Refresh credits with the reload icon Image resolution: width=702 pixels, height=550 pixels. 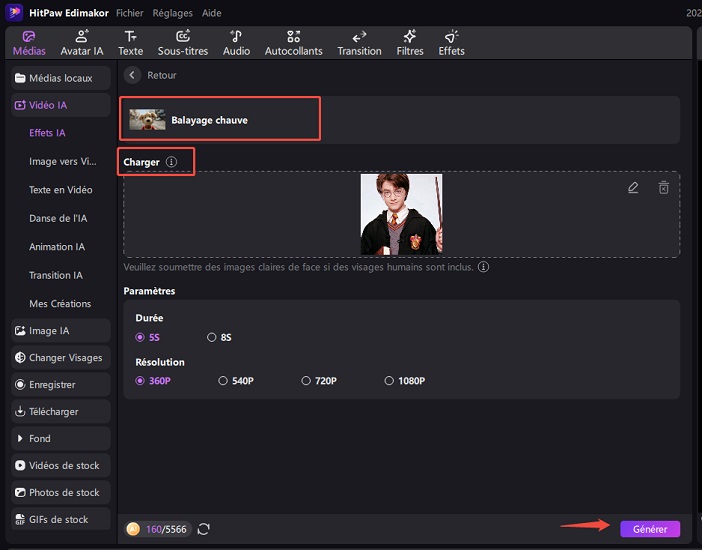click(204, 529)
